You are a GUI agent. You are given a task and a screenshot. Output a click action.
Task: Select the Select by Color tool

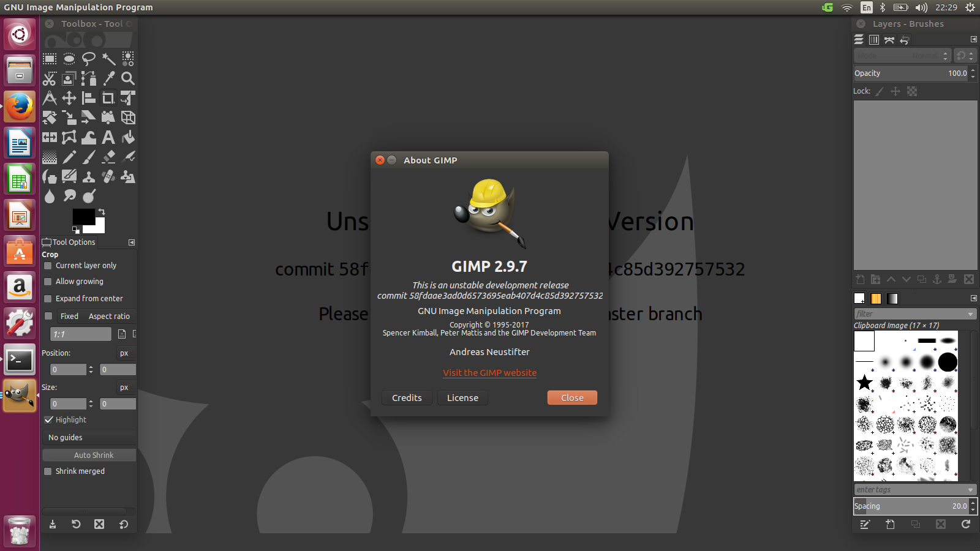128,59
